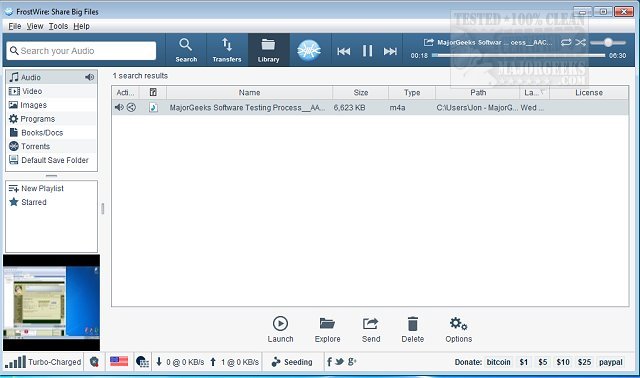Image resolution: width=640 pixels, height=378 pixels.
Task: Toggle repeat playback mode
Action: coord(566,42)
